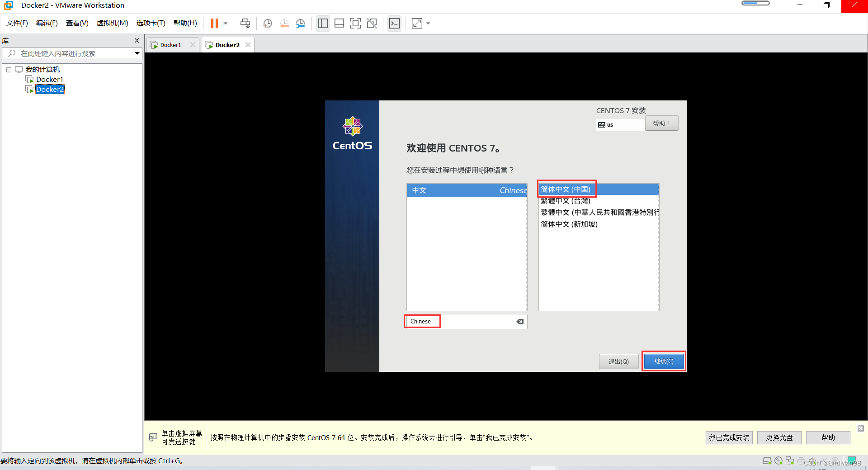Open the 虚拟机(M) menu
The width and height of the screenshot is (868, 470).
tap(113, 23)
